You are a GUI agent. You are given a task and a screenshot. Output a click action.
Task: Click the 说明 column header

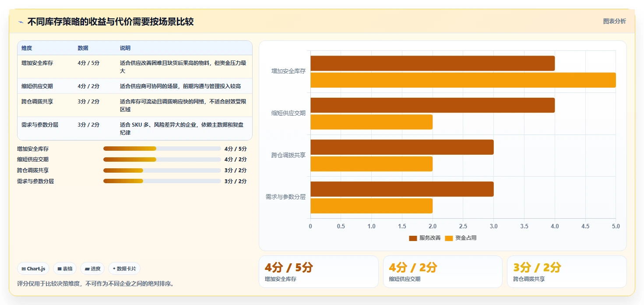tap(125, 48)
